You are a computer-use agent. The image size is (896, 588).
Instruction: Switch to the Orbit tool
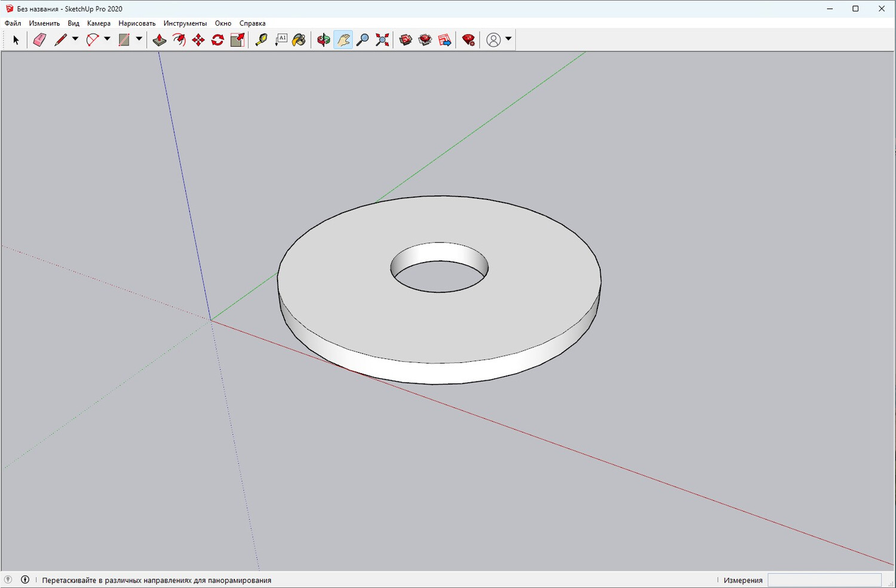323,40
